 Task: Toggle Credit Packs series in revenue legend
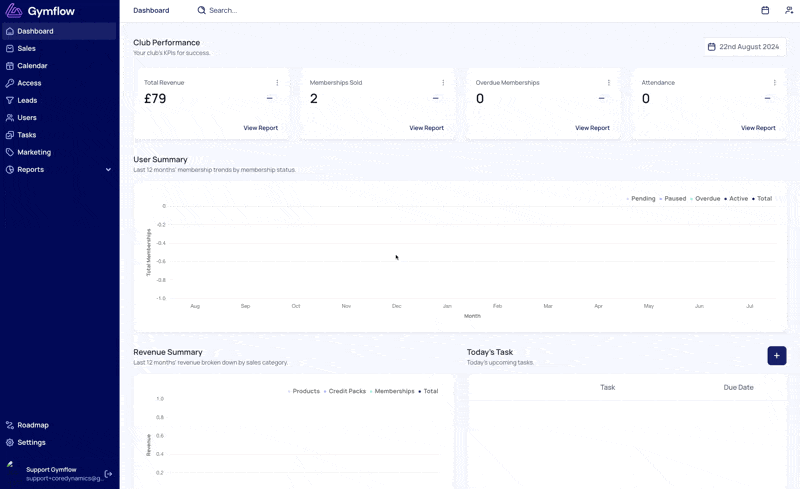(344, 391)
